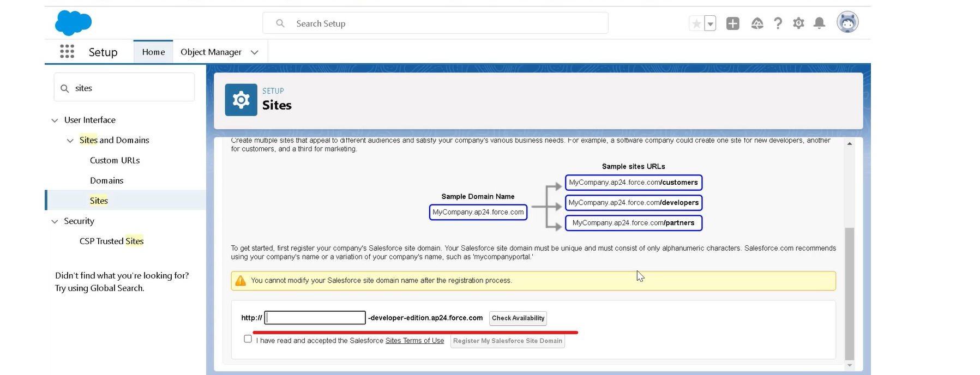Open Global Actions plus icon
The height and width of the screenshot is (375, 980).
click(733, 23)
